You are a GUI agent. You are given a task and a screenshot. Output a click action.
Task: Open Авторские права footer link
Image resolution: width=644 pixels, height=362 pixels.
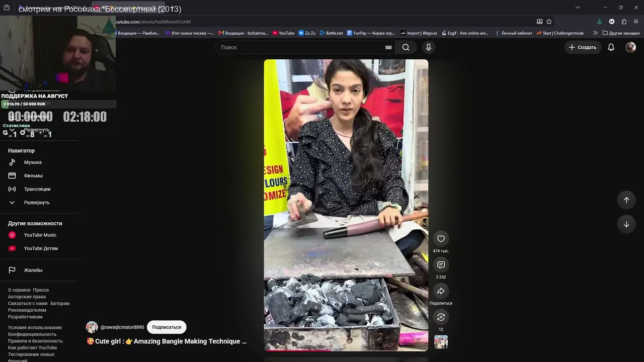[x=27, y=297]
